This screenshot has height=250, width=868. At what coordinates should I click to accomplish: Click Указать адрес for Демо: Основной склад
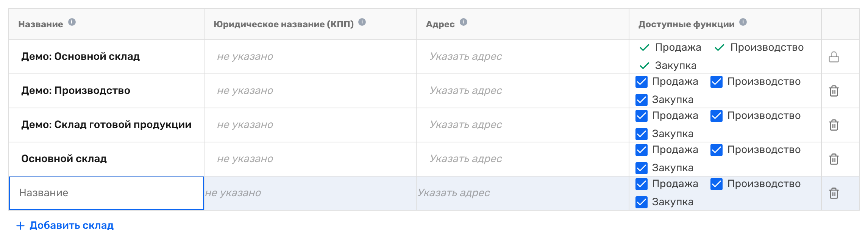pos(465,56)
